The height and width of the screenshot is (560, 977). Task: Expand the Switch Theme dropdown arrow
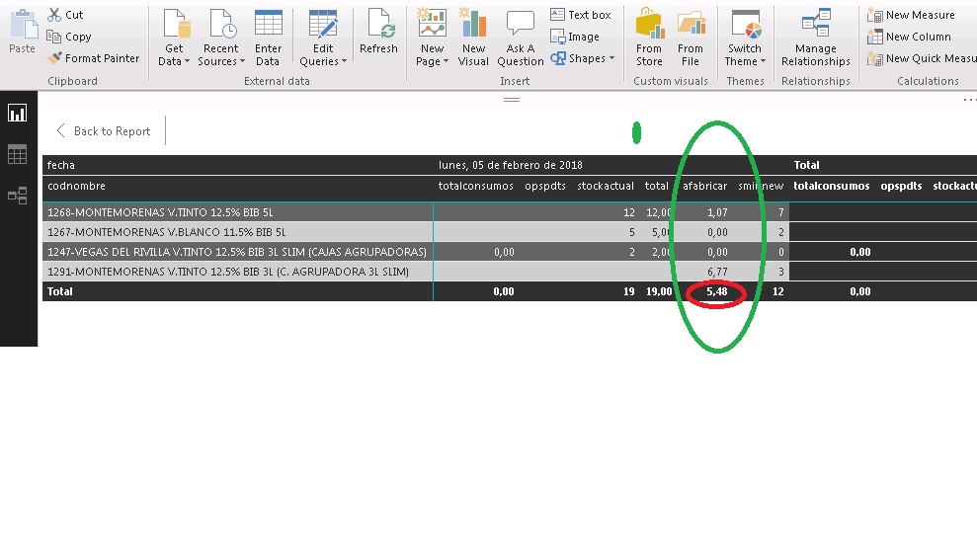tap(763, 61)
